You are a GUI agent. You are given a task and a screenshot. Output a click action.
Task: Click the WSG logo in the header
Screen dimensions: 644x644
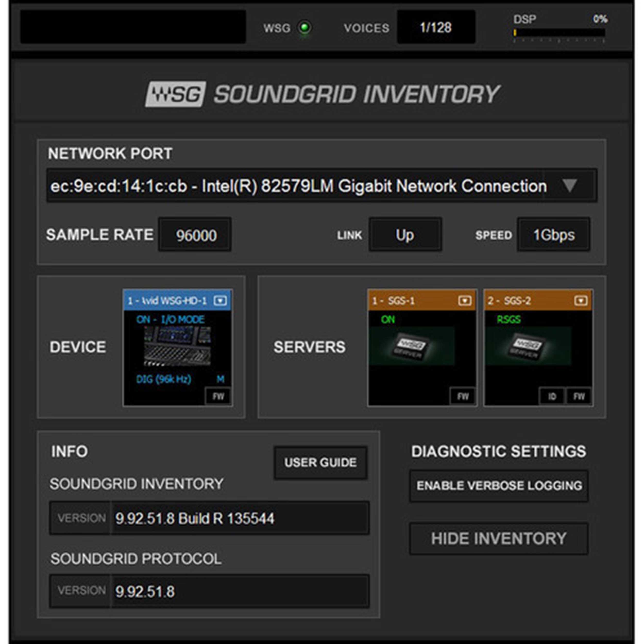pyautogui.click(x=176, y=94)
